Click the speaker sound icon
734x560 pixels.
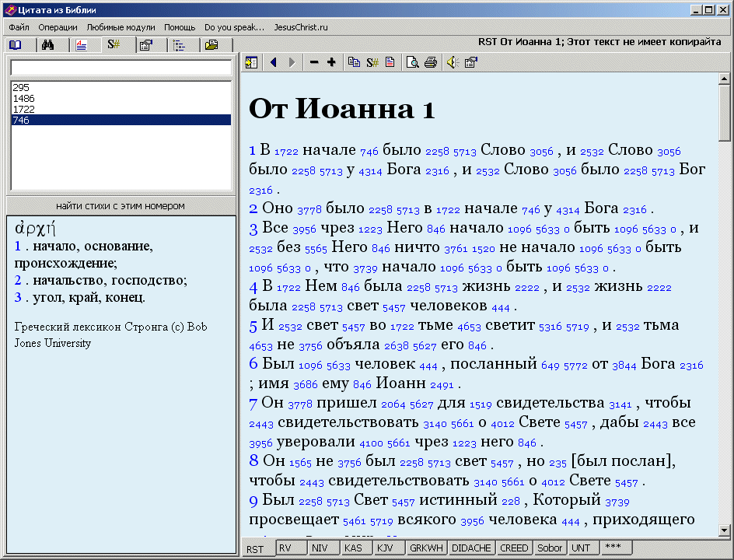pyautogui.click(x=452, y=62)
